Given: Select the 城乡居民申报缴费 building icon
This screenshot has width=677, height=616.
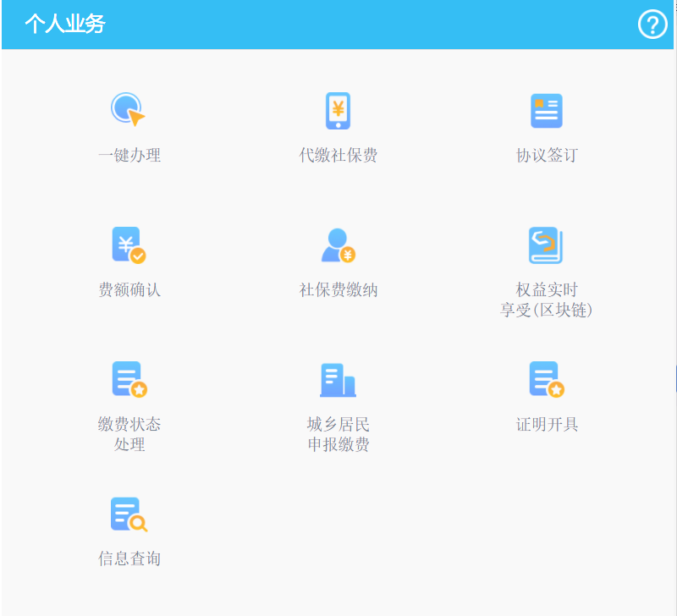Looking at the screenshot, I should [x=338, y=380].
